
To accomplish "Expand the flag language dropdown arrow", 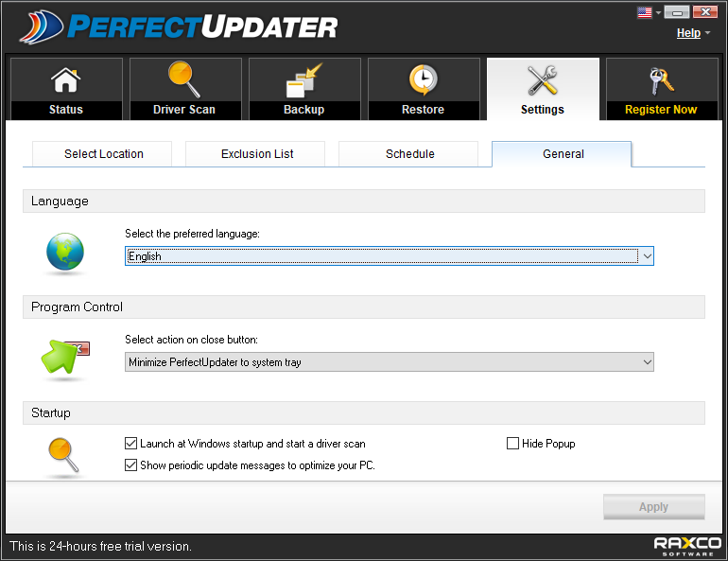I will click(x=658, y=12).
